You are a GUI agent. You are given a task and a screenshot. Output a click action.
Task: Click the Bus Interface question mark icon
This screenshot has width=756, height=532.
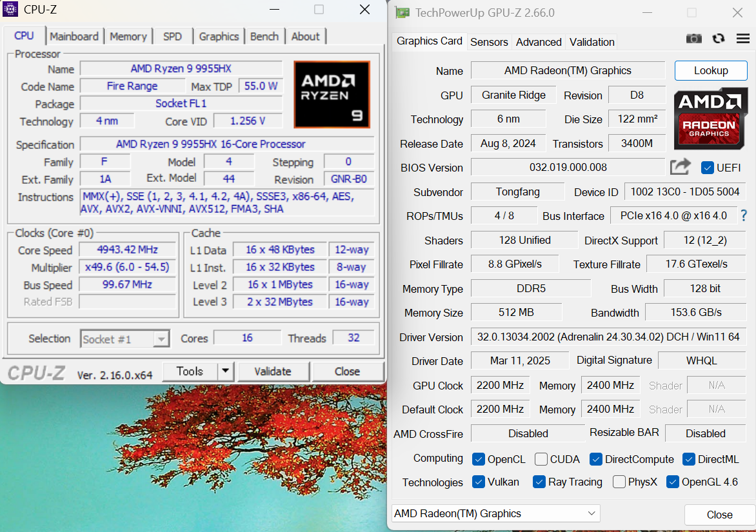coord(744,215)
